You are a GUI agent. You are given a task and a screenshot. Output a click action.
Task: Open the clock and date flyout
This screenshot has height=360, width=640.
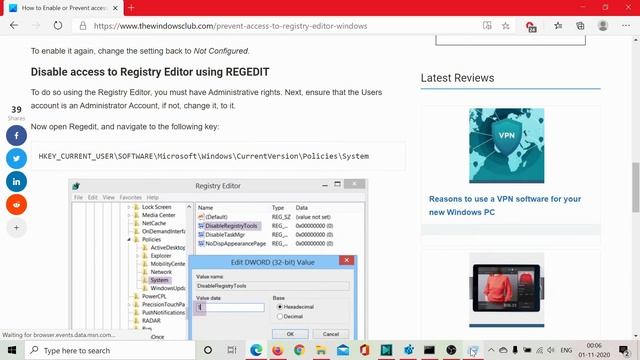(x=594, y=350)
